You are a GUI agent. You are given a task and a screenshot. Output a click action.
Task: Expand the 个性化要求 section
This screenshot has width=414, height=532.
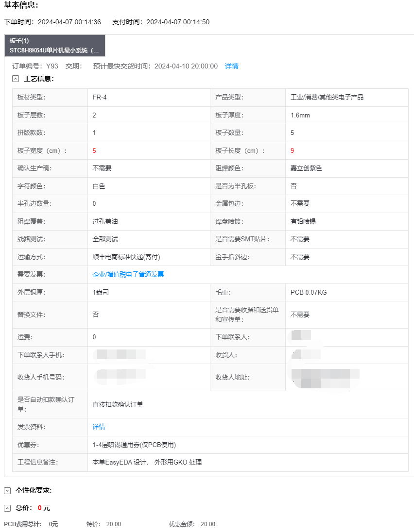(x=7, y=491)
